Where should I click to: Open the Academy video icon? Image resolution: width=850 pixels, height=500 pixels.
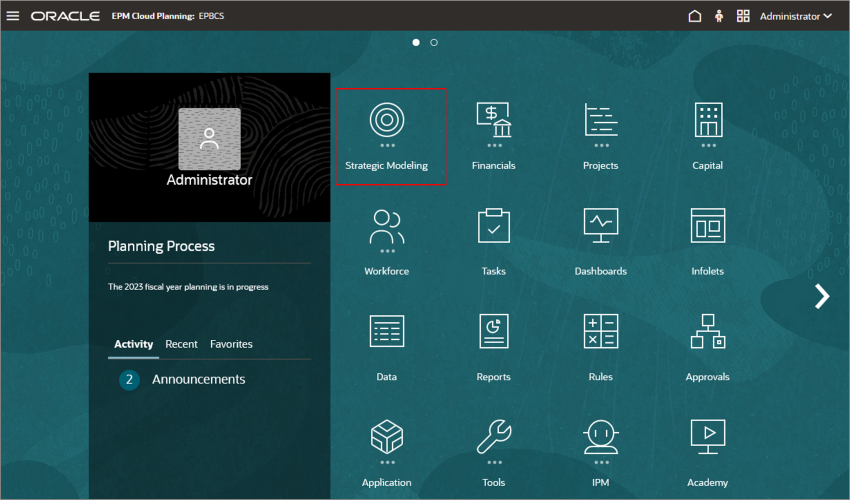click(x=708, y=437)
